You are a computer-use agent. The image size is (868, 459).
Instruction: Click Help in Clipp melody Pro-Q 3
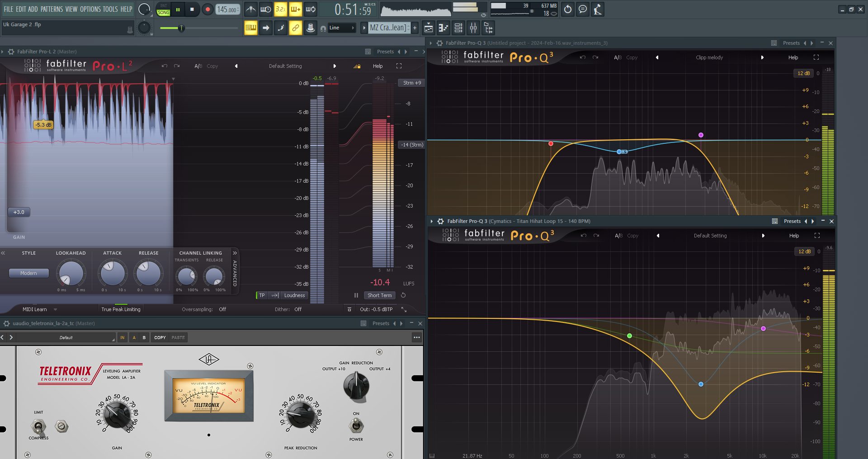click(x=793, y=57)
